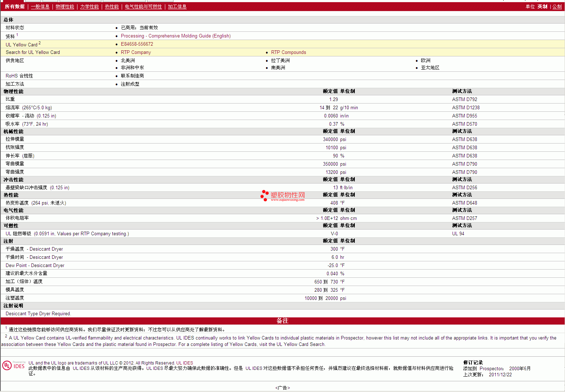Click the 备注 section banner
565x392 pixels.
(x=282, y=321)
